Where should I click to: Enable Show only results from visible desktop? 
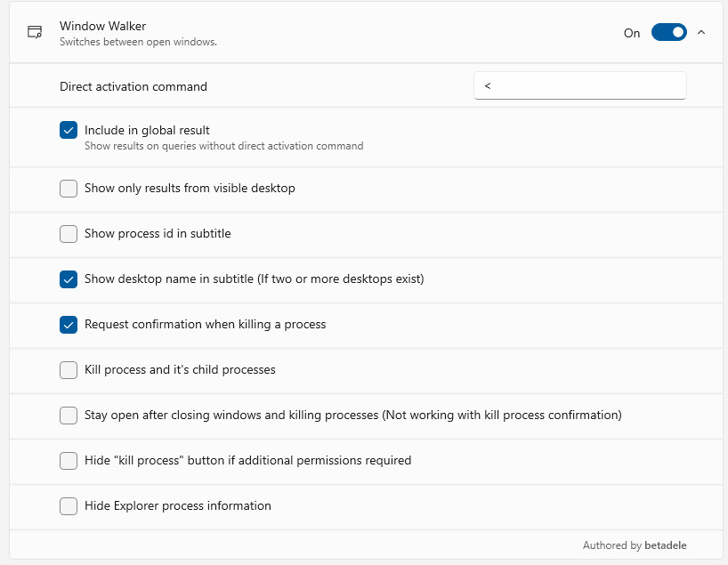pyautogui.click(x=69, y=189)
